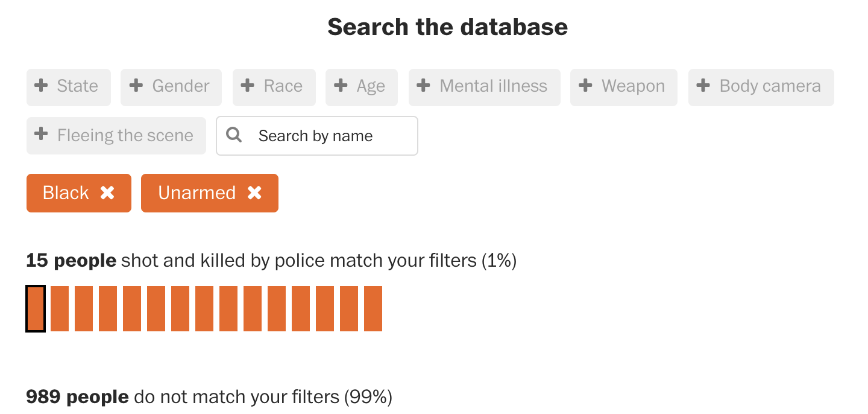Click the Unarmed filter tag label
Image resolution: width=868 pixels, height=414 pixels.
(197, 193)
